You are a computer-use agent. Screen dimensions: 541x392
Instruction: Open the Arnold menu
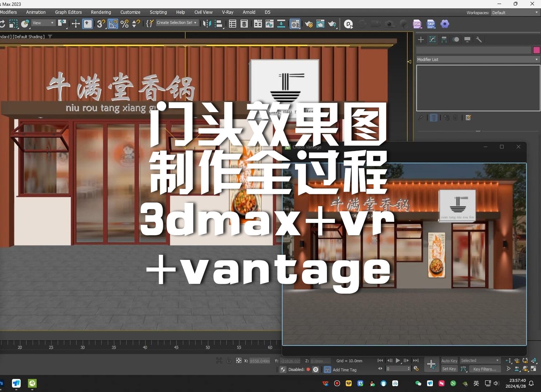click(x=249, y=12)
